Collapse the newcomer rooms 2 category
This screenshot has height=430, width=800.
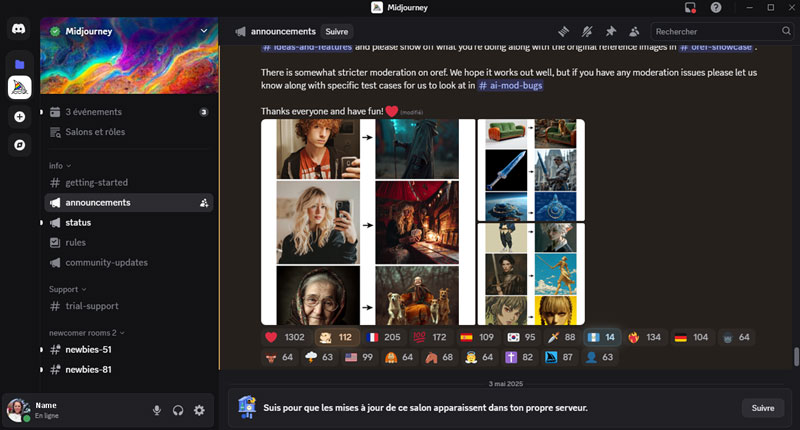[x=87, y=333]
